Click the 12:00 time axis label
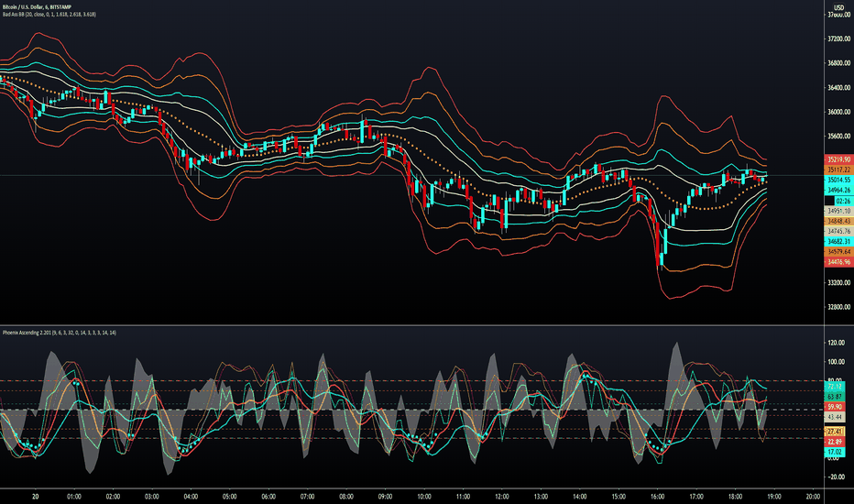 [501, 497]
